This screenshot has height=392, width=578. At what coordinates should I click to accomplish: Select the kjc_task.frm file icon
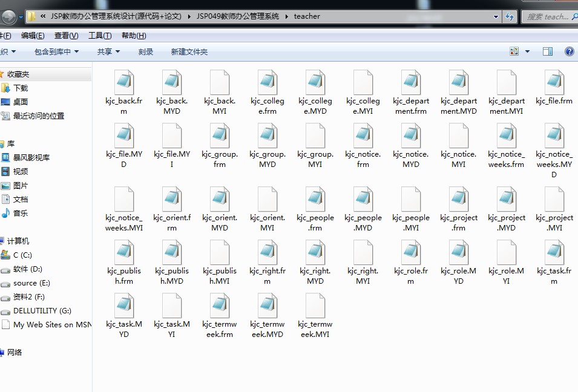[x=554, y=252]
